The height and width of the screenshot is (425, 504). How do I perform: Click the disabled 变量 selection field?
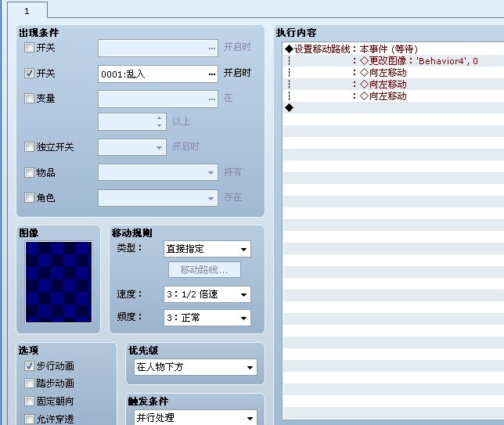[x=158, y=99]
